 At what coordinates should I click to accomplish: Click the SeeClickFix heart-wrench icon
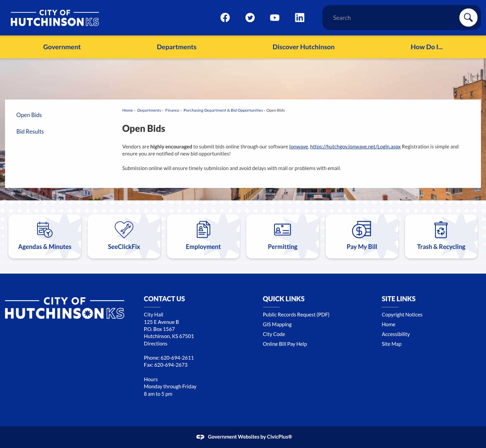124,229
